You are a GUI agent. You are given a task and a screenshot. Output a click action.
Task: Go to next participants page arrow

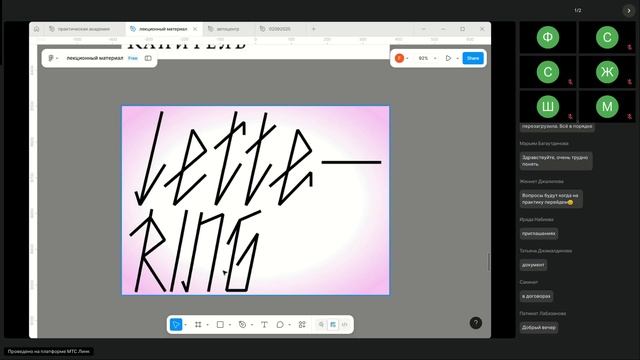(629, 11)
